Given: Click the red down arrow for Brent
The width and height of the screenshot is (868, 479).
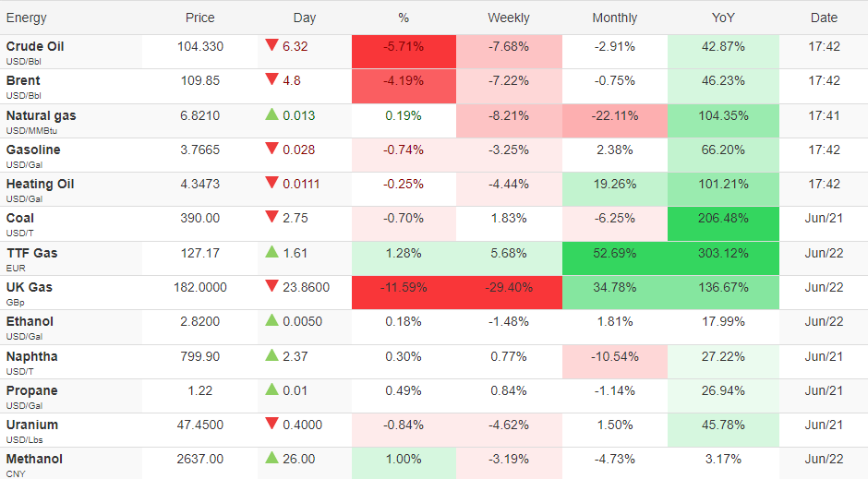Looking at the screenshot, I should tap(271, 79).
